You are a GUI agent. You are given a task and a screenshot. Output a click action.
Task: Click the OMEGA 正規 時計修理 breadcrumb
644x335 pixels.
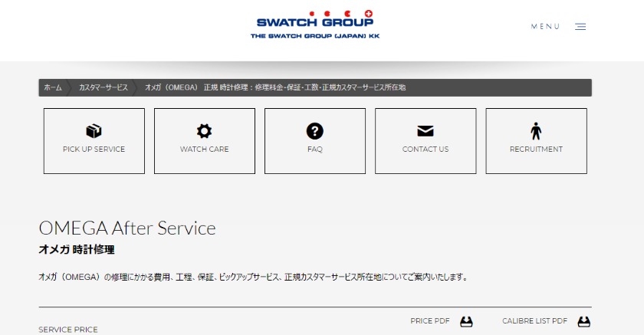pos(275,87)
